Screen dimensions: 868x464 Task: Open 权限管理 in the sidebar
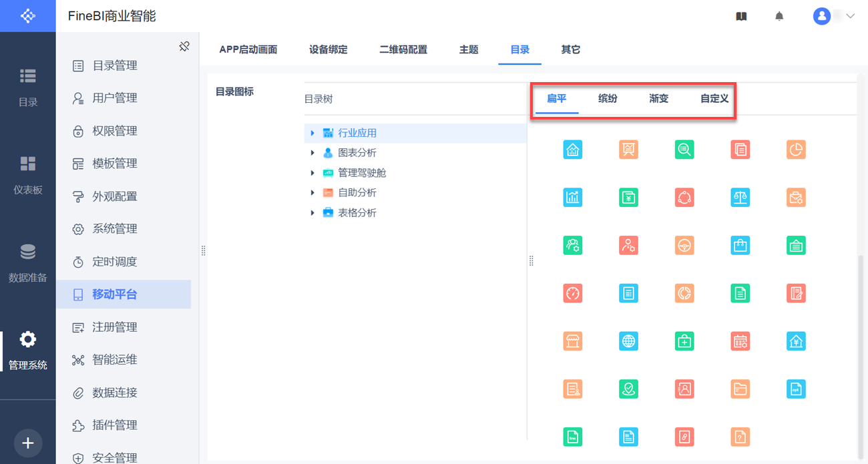point(114,131)
